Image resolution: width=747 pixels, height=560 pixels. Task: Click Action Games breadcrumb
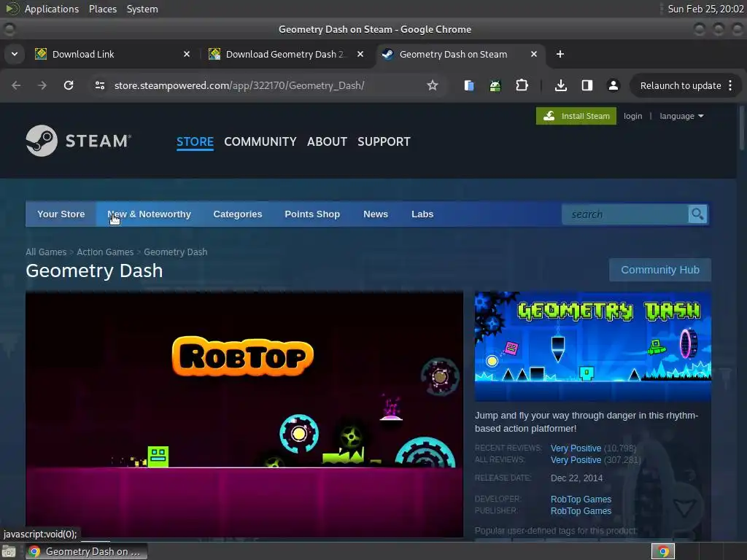[105, 252]
